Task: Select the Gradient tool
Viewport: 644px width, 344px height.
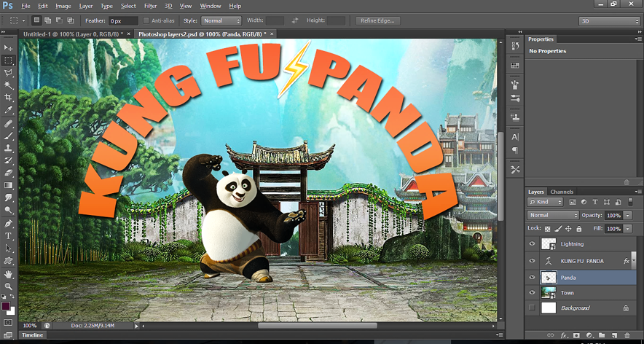Action: click(8, 185)
